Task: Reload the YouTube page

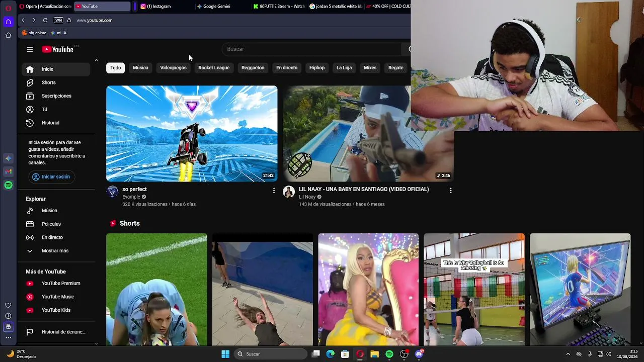Action: point(45,20)
